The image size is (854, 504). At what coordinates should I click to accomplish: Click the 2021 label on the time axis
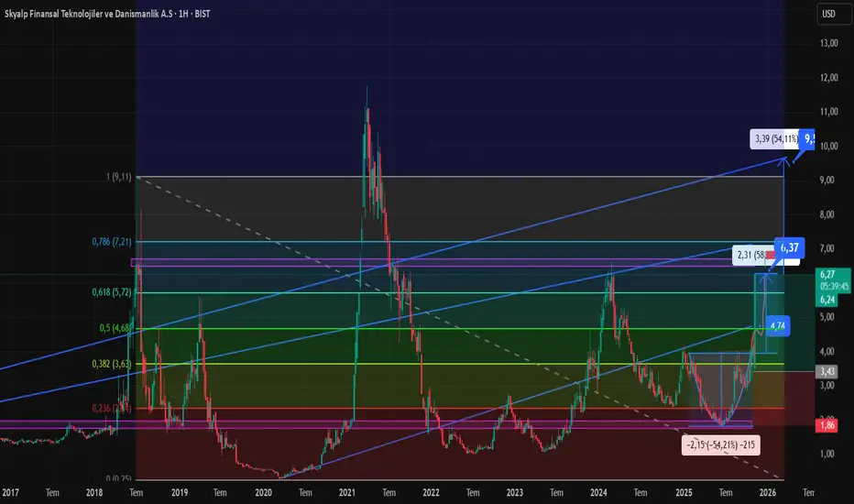[x=347, y=493]
